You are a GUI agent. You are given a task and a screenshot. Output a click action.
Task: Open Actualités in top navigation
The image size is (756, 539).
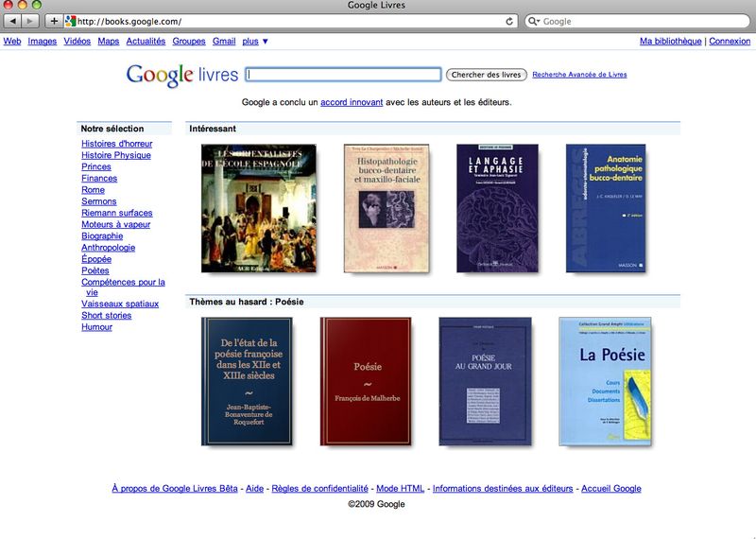point(146,42)
